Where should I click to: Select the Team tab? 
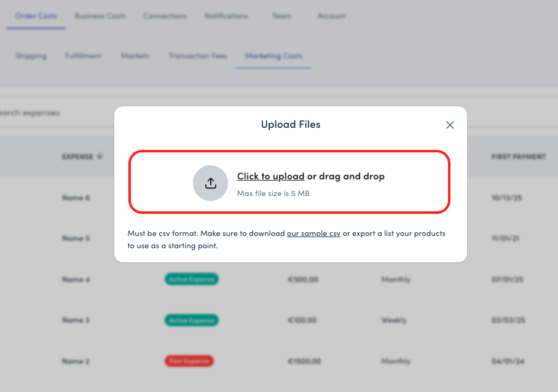[282, 16]
